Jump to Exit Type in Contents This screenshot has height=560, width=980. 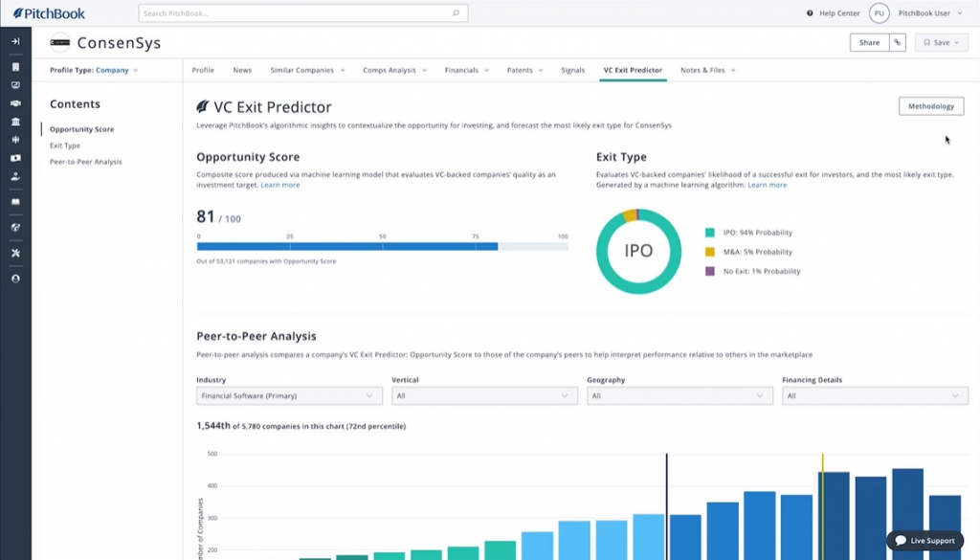click(65, 146)
